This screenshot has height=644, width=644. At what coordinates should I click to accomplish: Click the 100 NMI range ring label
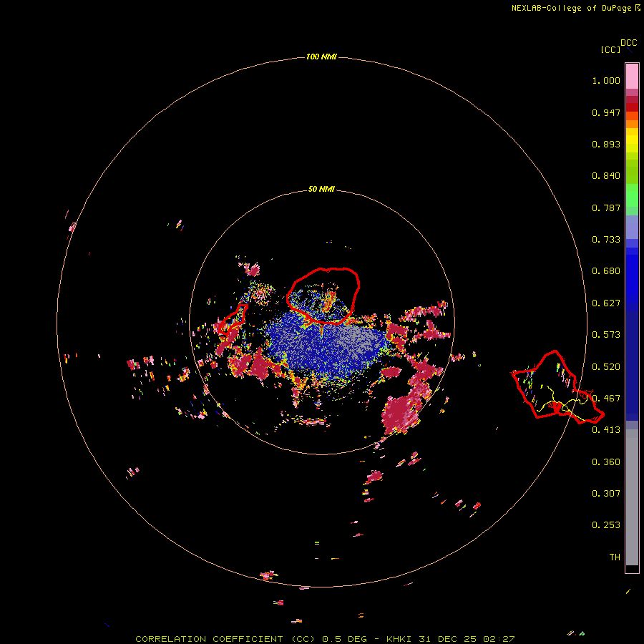(321, 57)
